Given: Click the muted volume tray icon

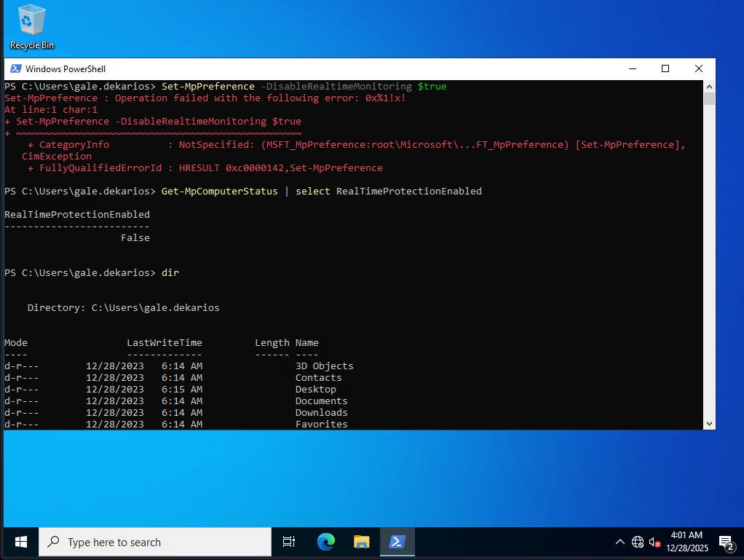Looking at the screenshot, I should click(654, 542).
